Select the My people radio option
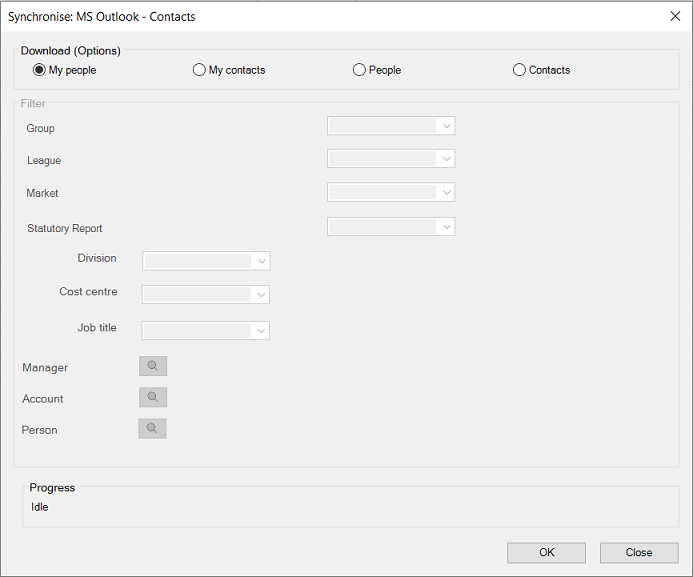693x577 pixels. tap(40, 70)
